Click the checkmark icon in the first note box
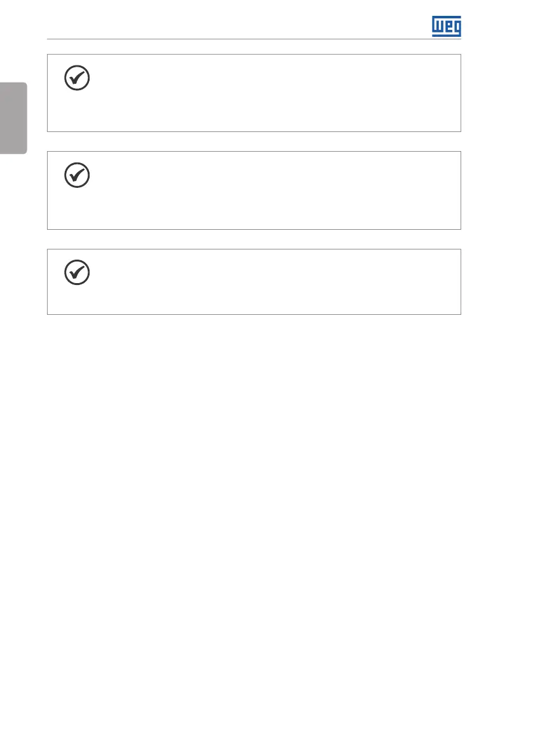Viewport: 533px width, 756px height. pos(77,78)
